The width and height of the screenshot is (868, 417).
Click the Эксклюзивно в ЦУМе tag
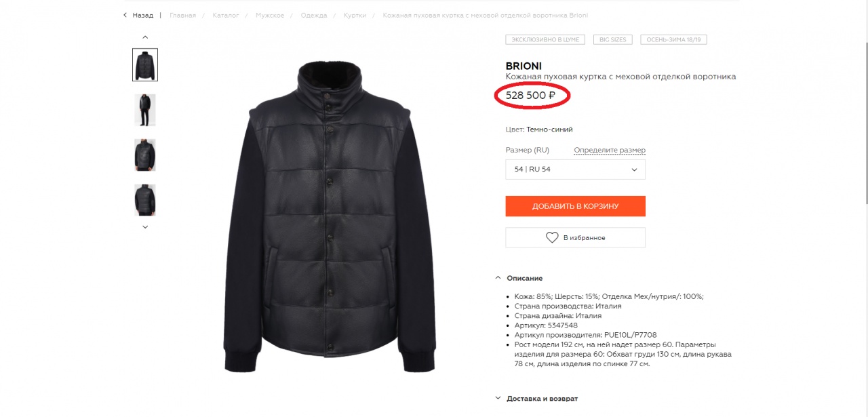coord(545,39)
